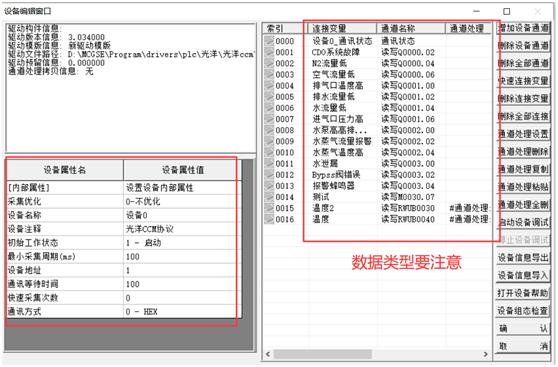The height and width of the screenshot is (367, 558).
Task: Click 设备名称 value 设备0
Action: pos(182,215)
